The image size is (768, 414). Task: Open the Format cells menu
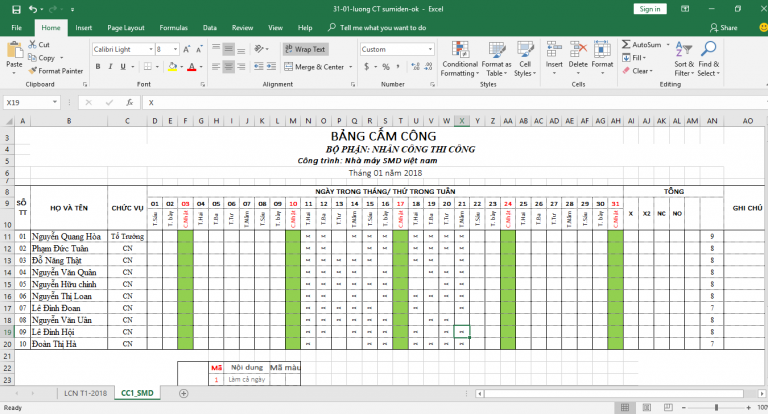coord(602,58)
